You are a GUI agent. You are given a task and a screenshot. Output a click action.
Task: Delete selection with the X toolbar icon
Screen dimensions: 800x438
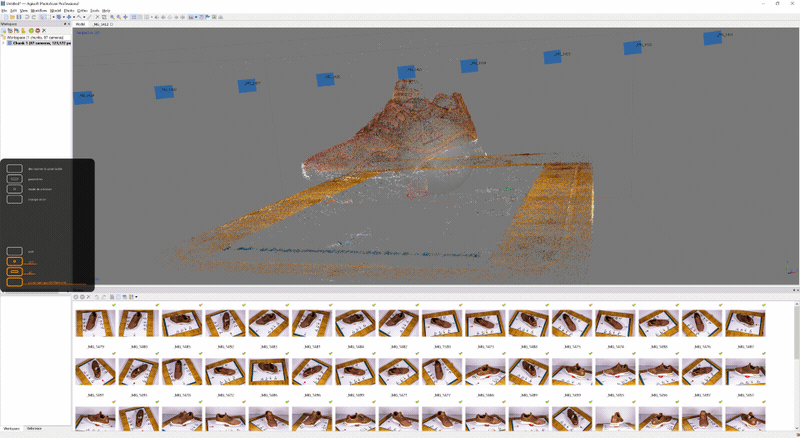(x=97, y=17)
